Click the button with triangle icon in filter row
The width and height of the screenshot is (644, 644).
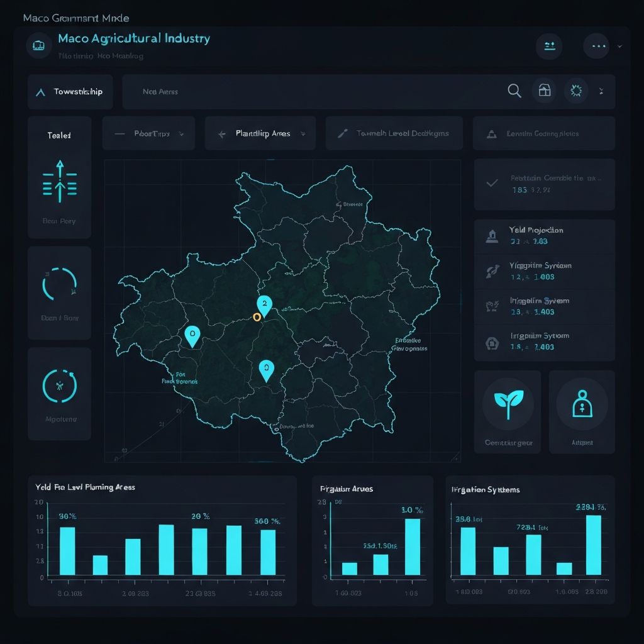543,133
